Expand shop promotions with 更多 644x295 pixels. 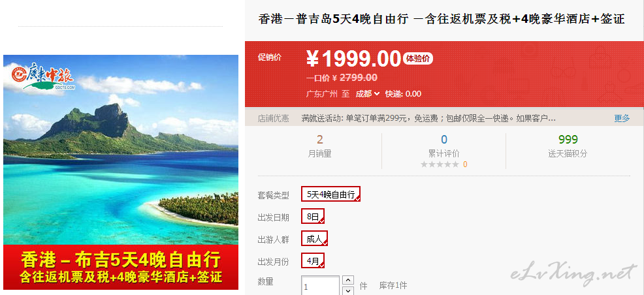click(622, 119)
